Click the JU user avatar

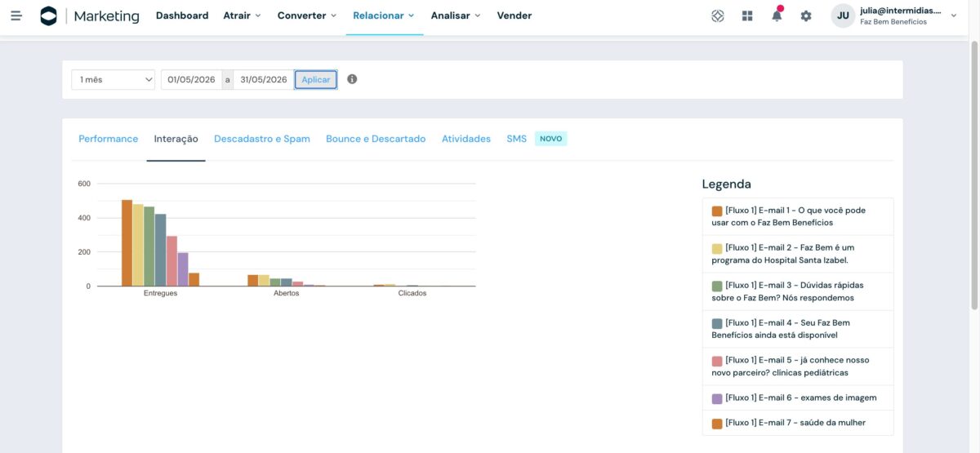pyautogui.click(x=843, y=16)
